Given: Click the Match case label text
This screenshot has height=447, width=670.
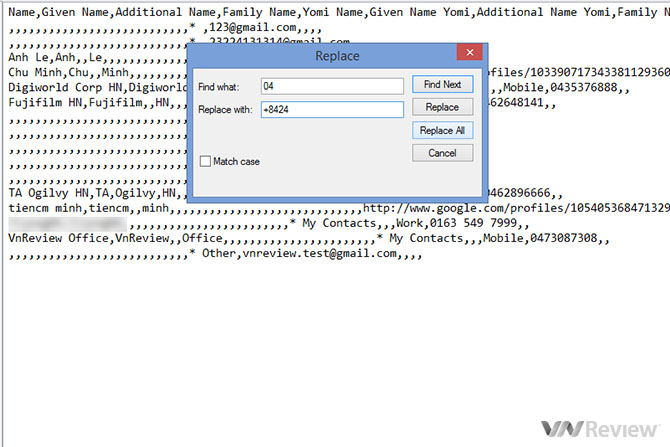Looking at the screenshot, I should click(x=236, y=161).
